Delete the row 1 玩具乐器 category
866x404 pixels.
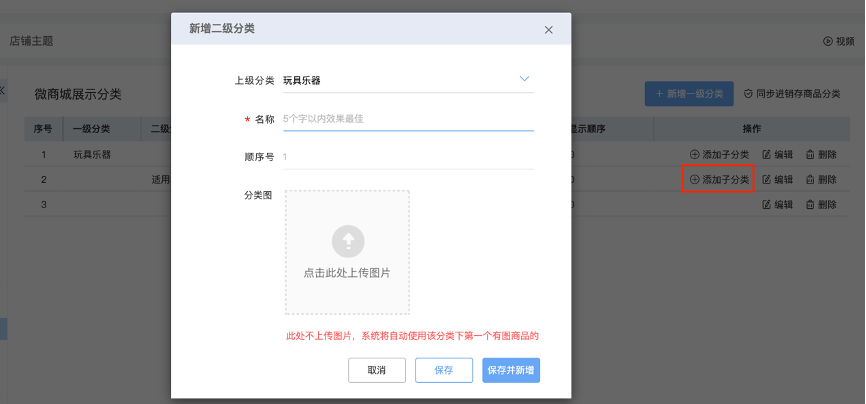[820, 155]
